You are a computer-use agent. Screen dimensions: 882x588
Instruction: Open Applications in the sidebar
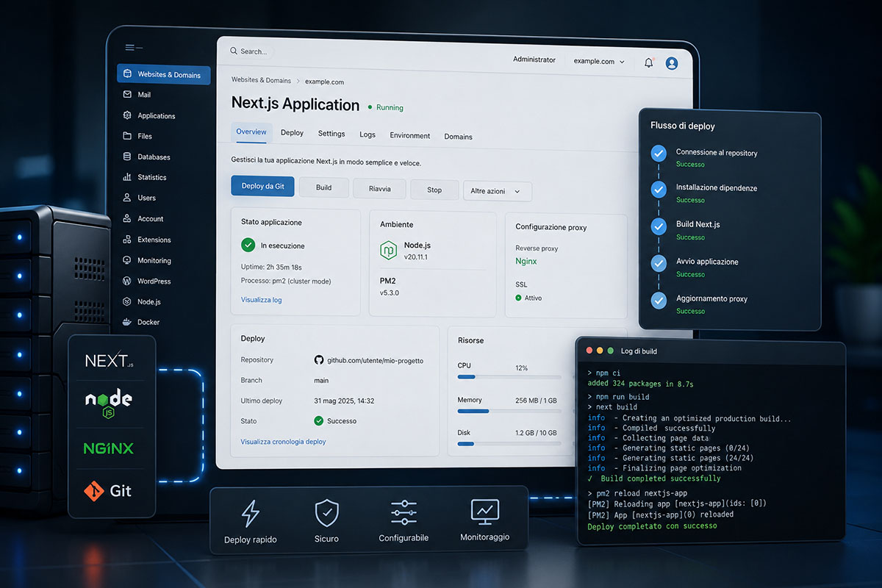tap(149, 115)
